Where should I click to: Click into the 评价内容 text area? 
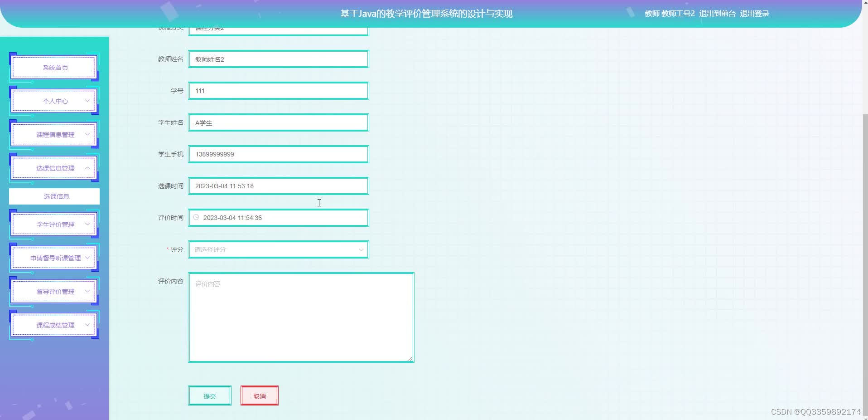click(301, 317)
